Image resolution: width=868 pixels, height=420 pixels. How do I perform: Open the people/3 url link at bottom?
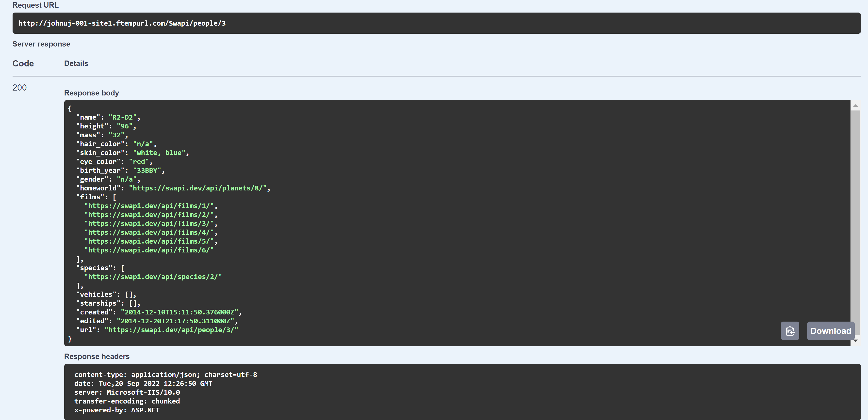172,330
